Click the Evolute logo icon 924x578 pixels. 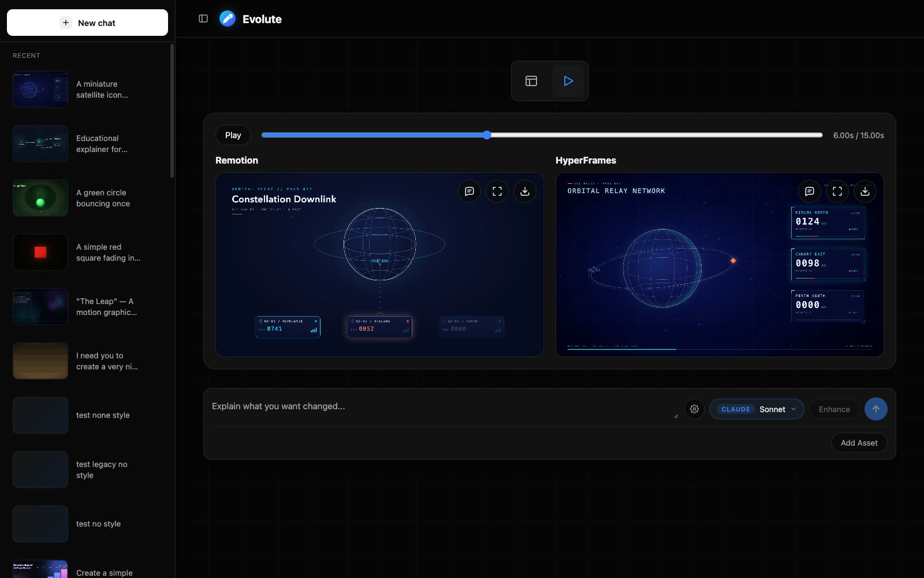tap(228, 18)
